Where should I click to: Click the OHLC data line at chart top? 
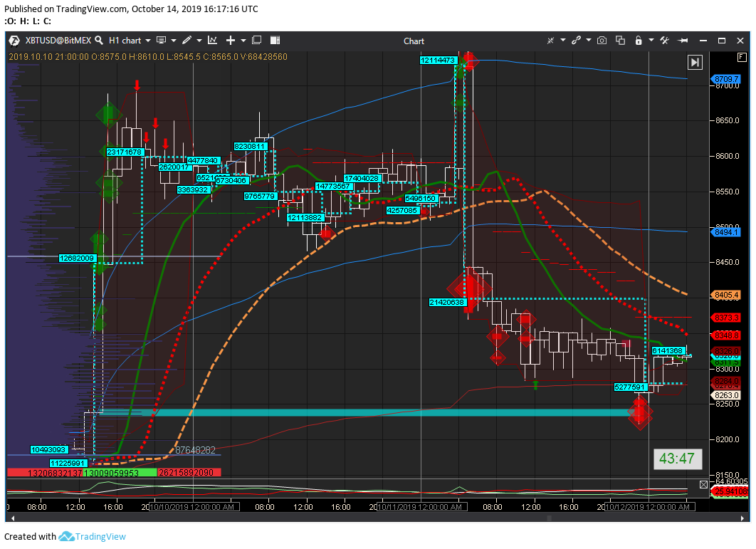pos(148,57)
